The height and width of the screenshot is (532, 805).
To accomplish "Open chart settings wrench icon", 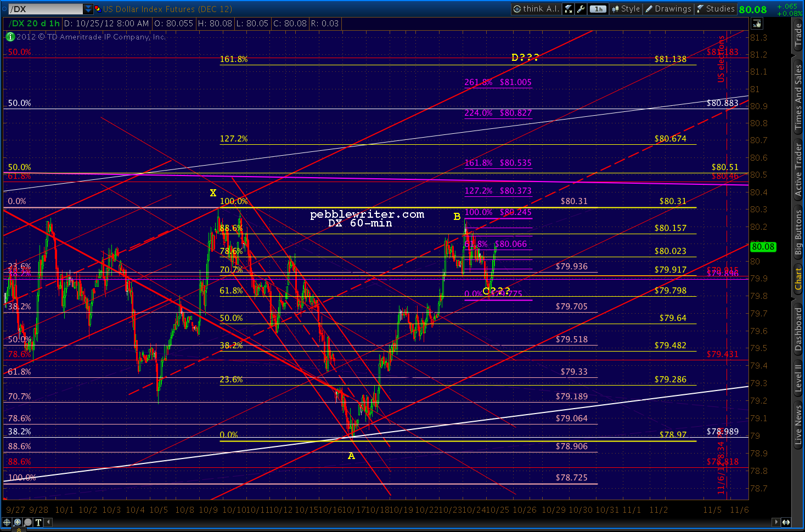I will [581, 9].
